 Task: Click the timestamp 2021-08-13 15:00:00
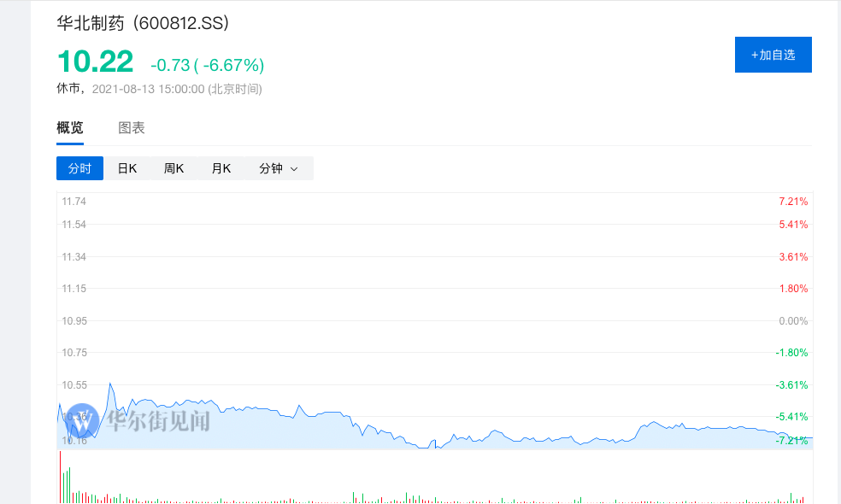(x=148, y=89)
